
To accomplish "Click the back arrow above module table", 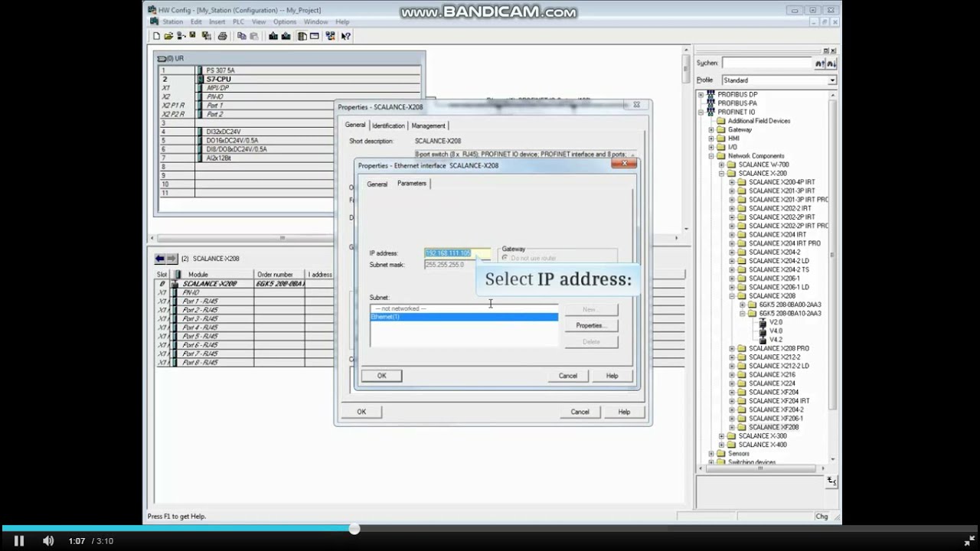I will coord(159,259).
